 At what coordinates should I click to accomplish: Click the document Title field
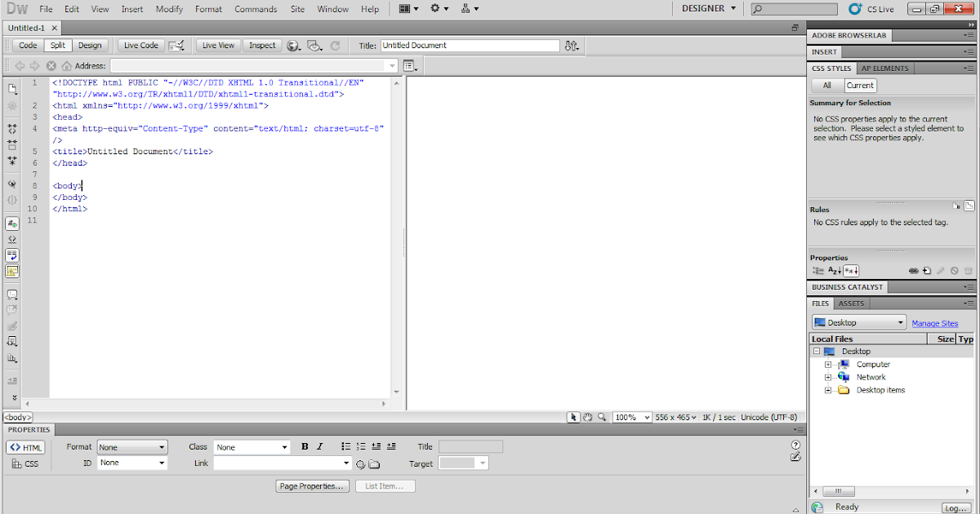point(470,46)
